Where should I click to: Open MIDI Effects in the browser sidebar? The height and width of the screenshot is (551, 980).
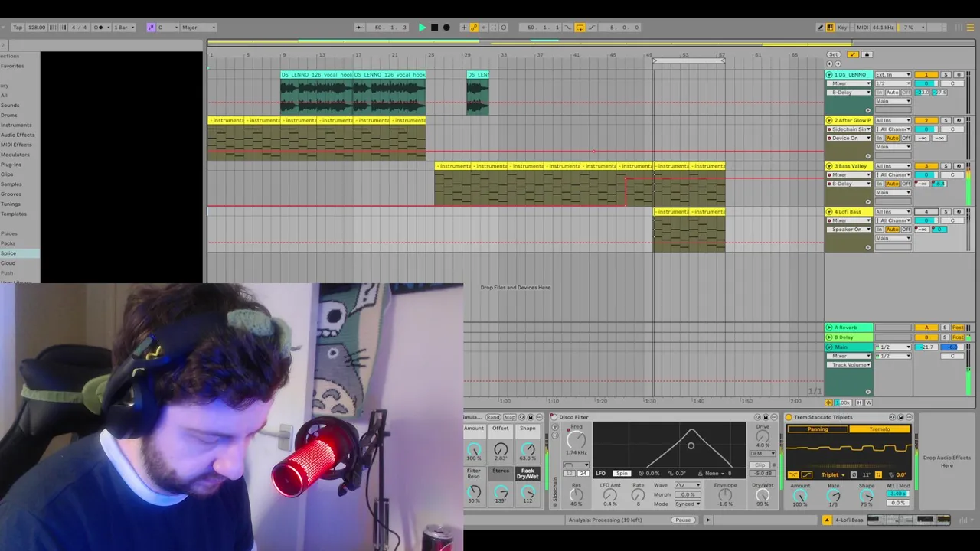(16, 145)
